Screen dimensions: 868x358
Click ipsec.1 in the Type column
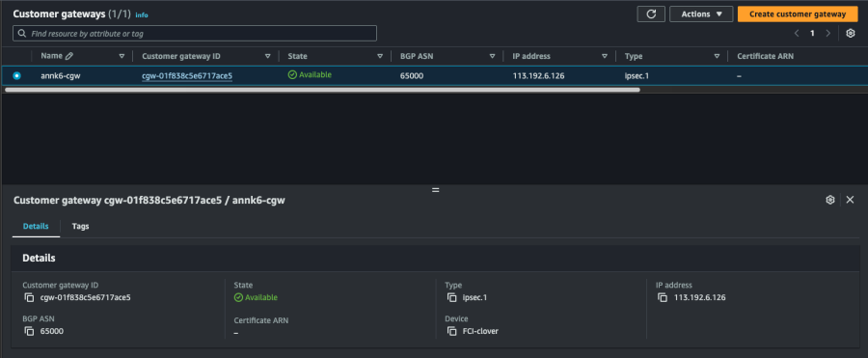pyautogui.click(x=637, y=76)
